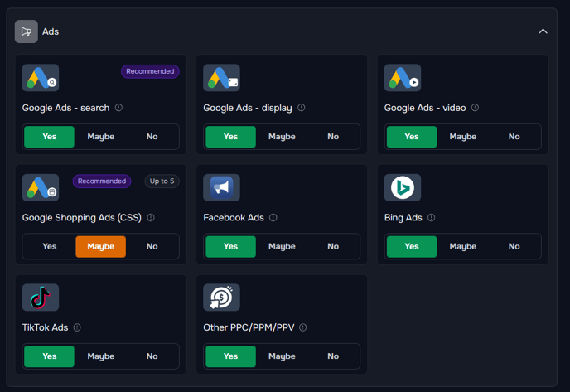Viewport: 570px width, 392px height.
Task: Select Maybe for Google Shopping Ads (CSS)
Action: pos(101,246)
